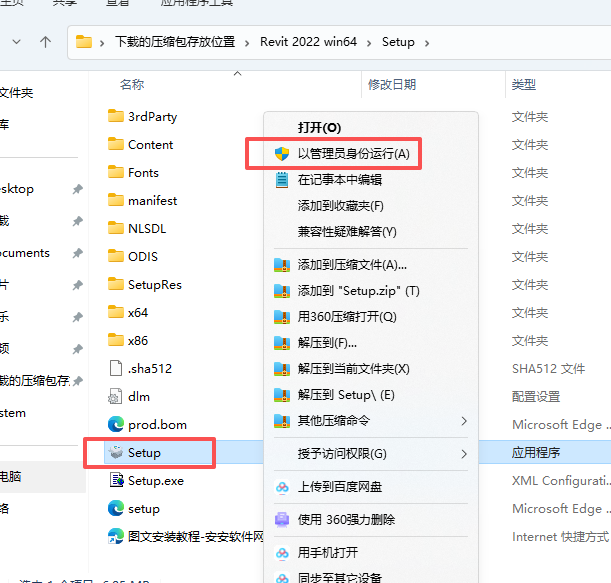Click Setup breadcrumb segment
The width and height of the screenshot is (611, 583).
coord(398,42)
